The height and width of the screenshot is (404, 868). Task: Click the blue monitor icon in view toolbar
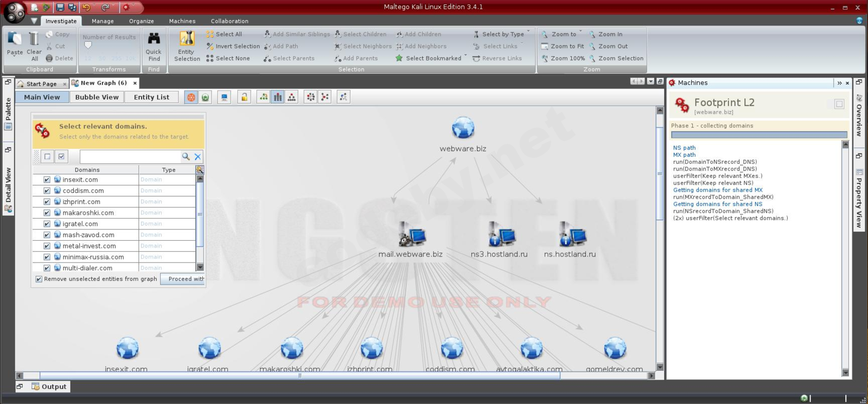(x=224, y=97)
